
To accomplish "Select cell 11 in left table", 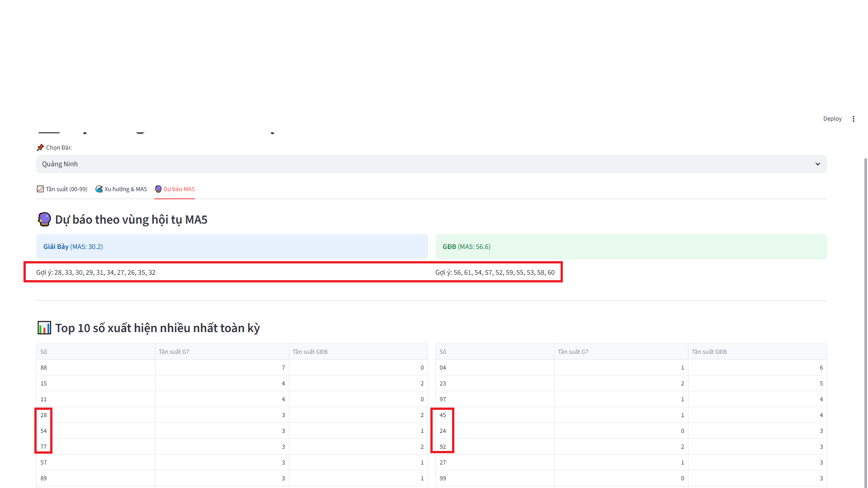I will click(96, 399).
